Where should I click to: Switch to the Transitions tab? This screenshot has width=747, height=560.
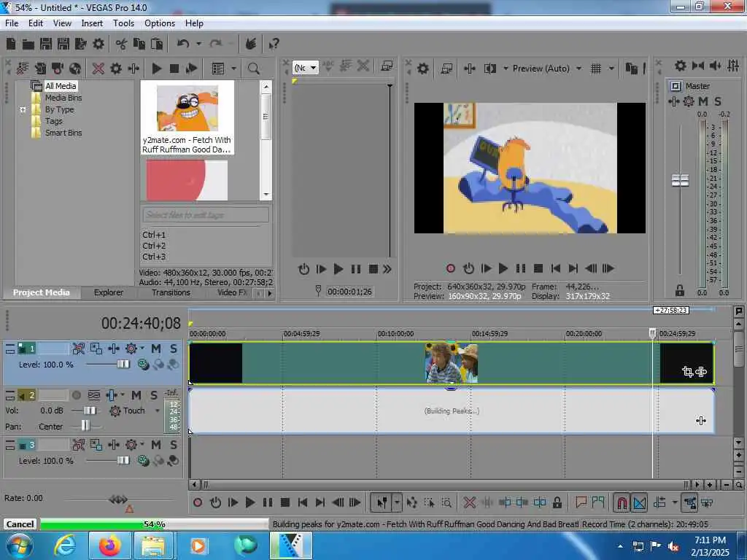pos(171,292)
